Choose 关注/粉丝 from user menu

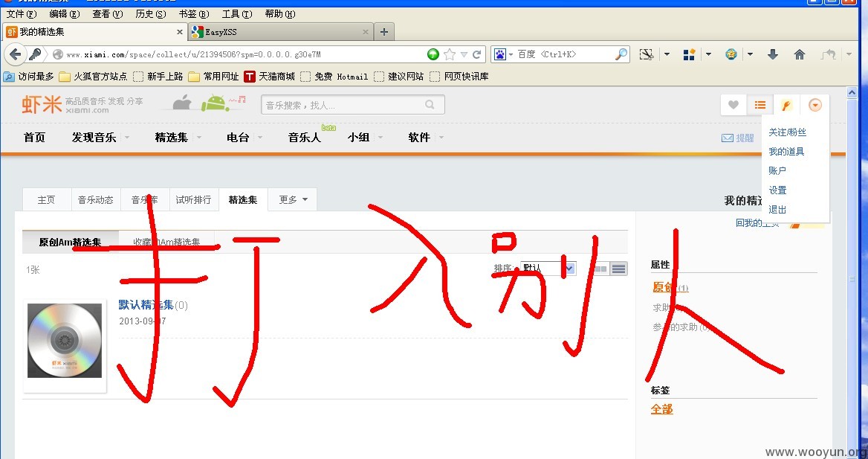pos(787,132)
